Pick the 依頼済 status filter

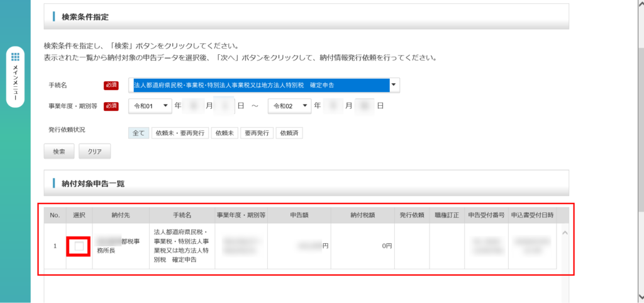[290, 133]
